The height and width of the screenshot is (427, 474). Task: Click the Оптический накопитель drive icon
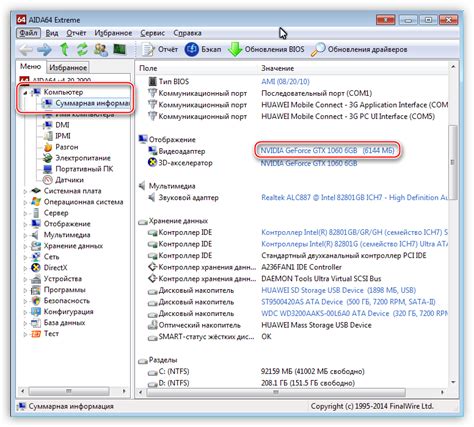click(152, 325)
